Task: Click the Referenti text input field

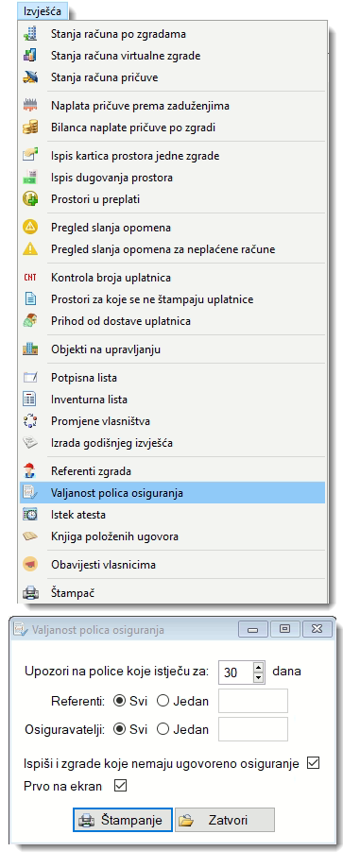Action: [x=253, y=701]
